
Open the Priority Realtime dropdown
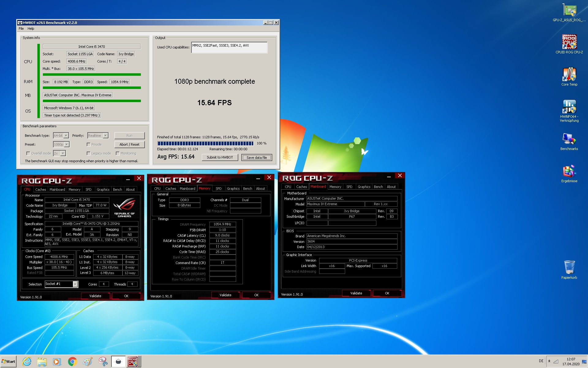click(x=106, y=136)
